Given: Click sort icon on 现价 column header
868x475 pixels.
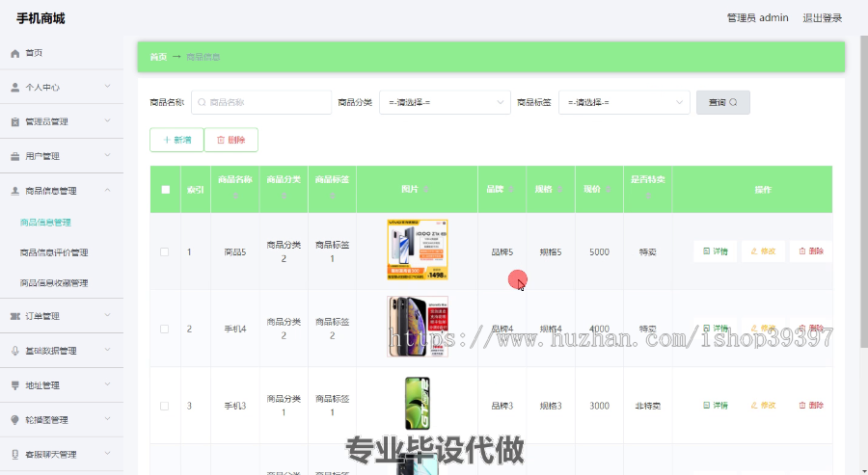Looking at the screenshot, I should 608,189.
